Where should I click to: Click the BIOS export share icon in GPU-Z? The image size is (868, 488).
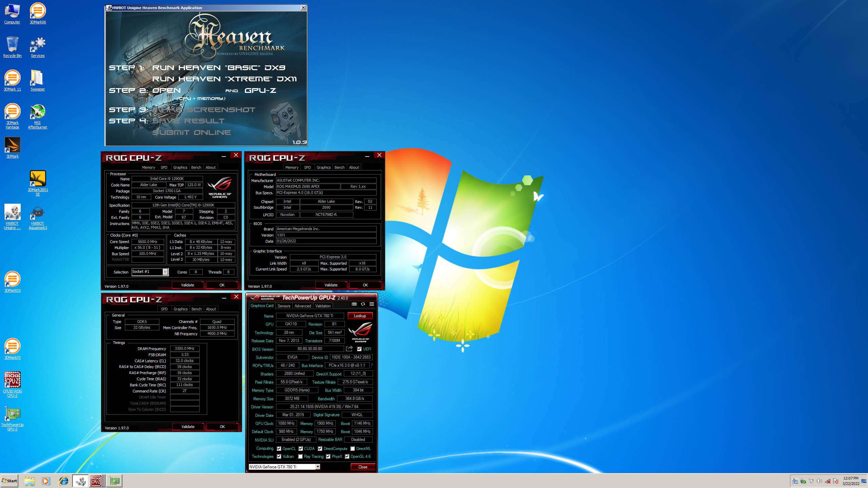[349, 349]
